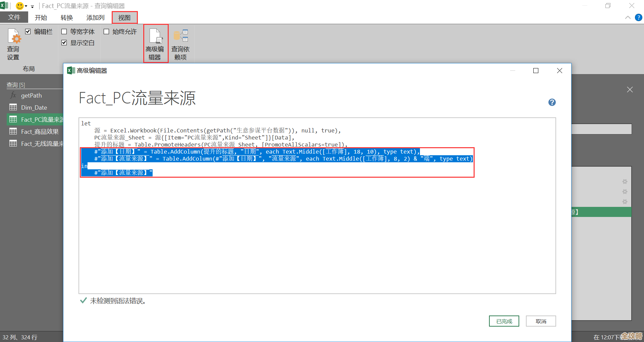Click the 取消 (Cancel) button
Screen dimensions: 644x342
pyautogui.click(x=541, y=321)
